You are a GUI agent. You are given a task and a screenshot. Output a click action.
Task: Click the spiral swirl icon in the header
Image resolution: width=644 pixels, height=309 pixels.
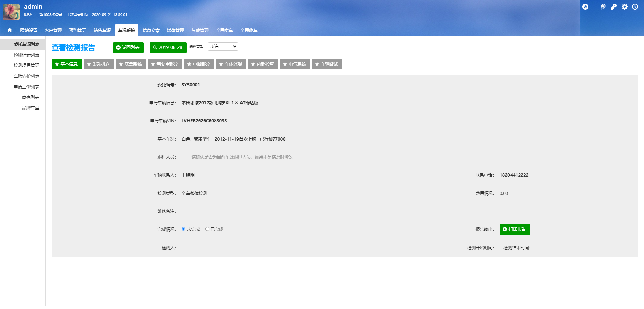[x=603, y=7]
